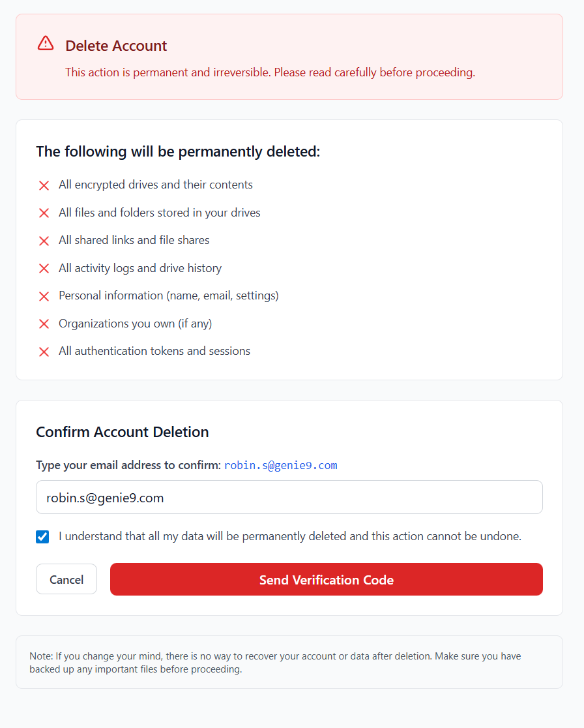Click the X icon beside files and folders

44,213
